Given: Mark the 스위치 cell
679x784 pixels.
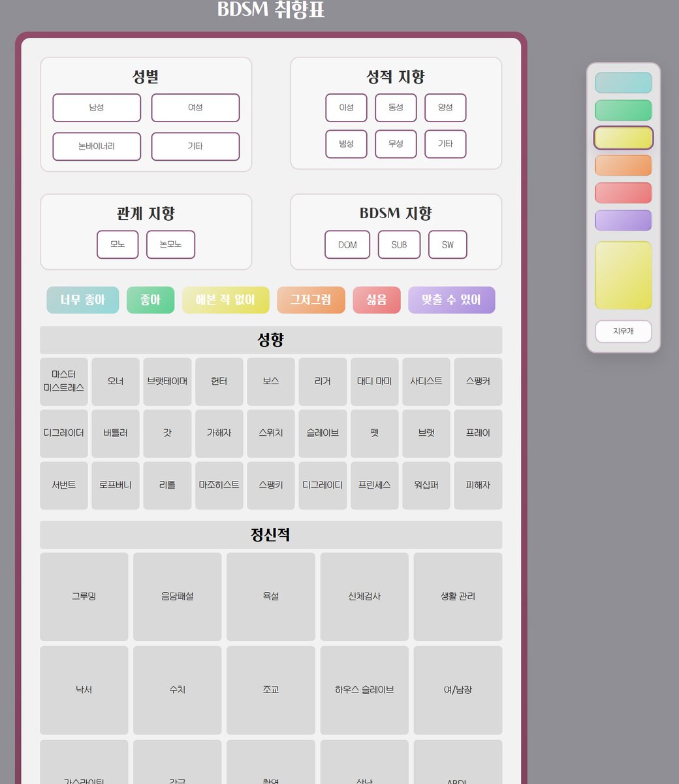Looking at the screenshot, I should click(271, 434).
